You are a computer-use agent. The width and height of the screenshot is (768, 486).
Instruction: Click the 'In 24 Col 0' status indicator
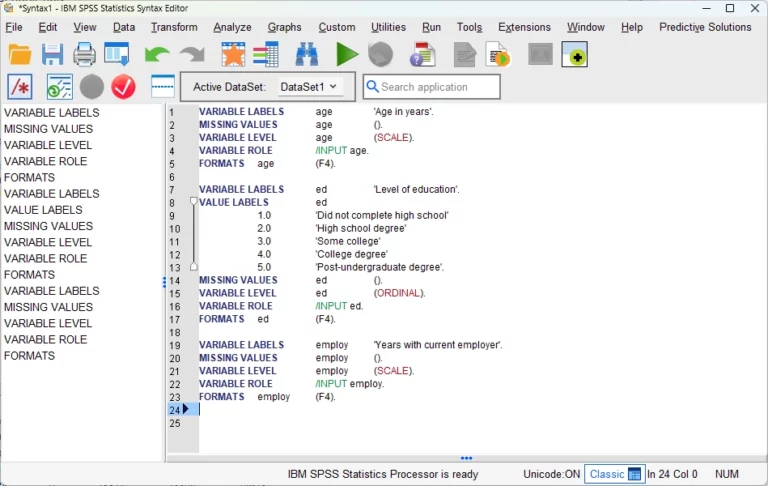point(672,474)
